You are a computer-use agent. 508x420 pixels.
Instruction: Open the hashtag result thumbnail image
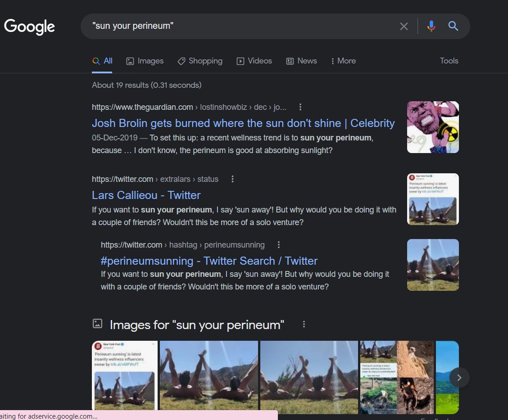tap(433, 265)
